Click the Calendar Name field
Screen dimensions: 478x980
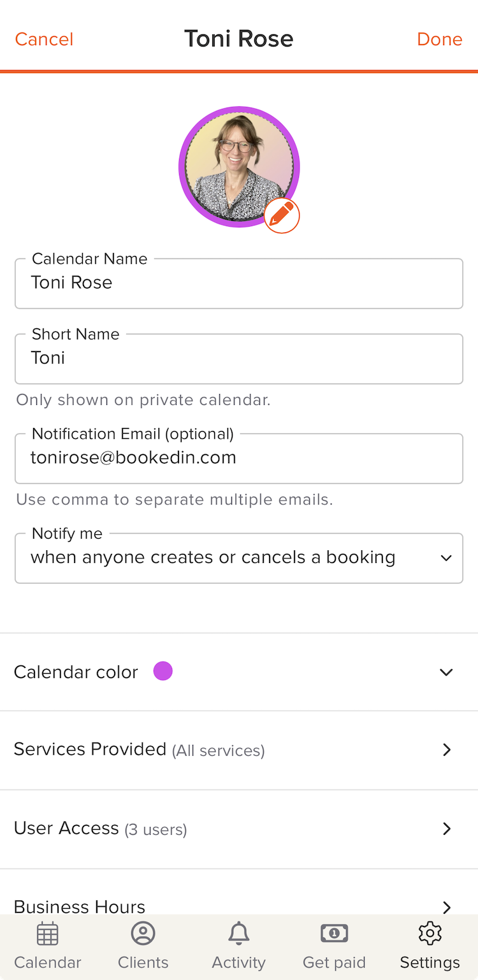tap(239, 283)
